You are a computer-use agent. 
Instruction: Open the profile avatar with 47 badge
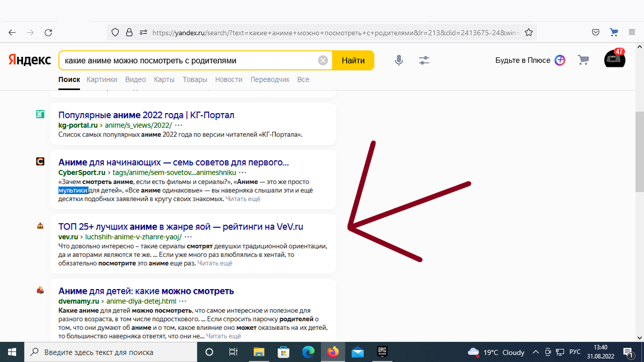[614, 59]
